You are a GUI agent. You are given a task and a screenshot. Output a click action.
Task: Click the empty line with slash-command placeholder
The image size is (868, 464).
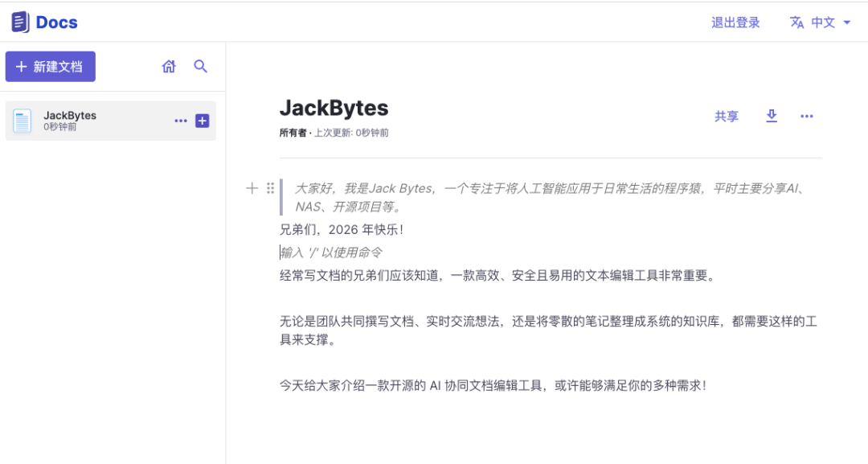[x=331, y=253]
